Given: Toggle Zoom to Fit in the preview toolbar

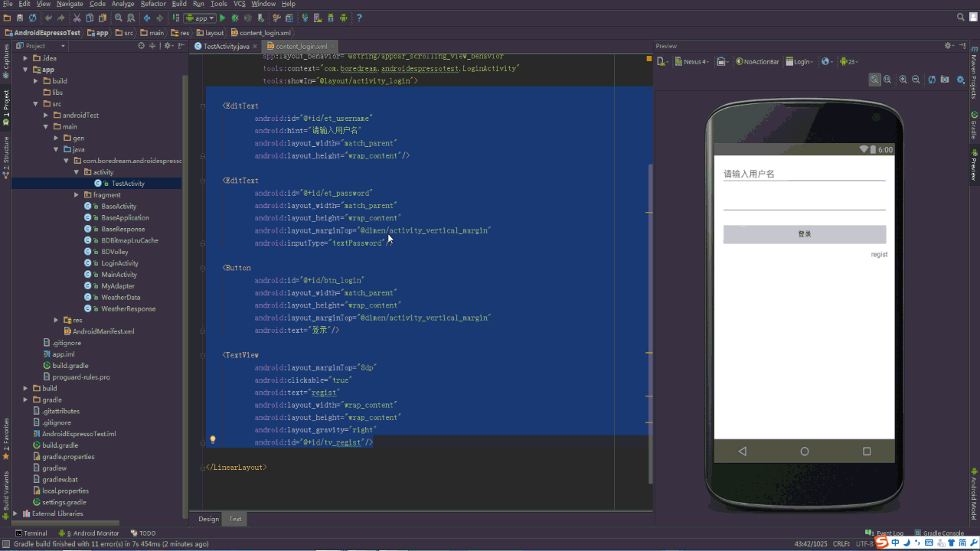Looking at the screenshot, I should coord(874,80).
